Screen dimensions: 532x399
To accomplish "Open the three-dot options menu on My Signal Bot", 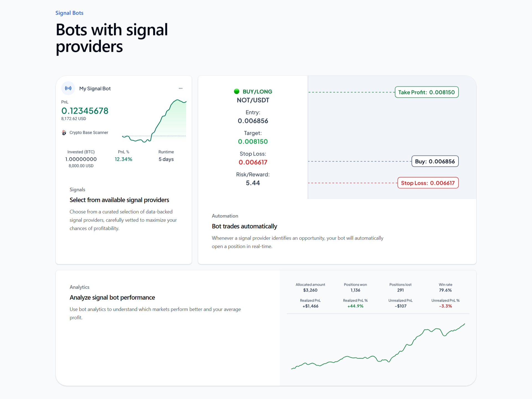I will pyautogui.click(x=180, y=88).
